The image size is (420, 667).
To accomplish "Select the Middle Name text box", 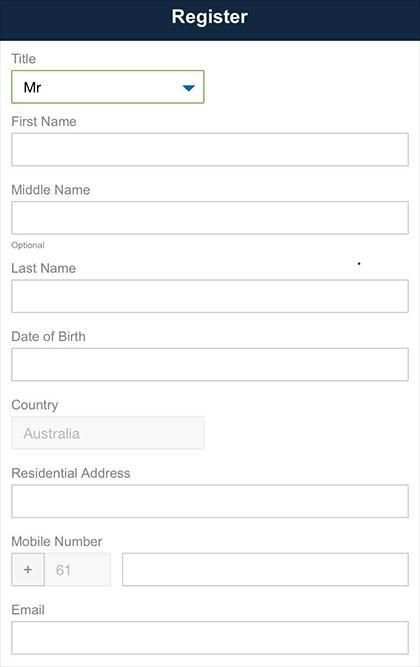I will pyautogui.click(x=210, y=218).
